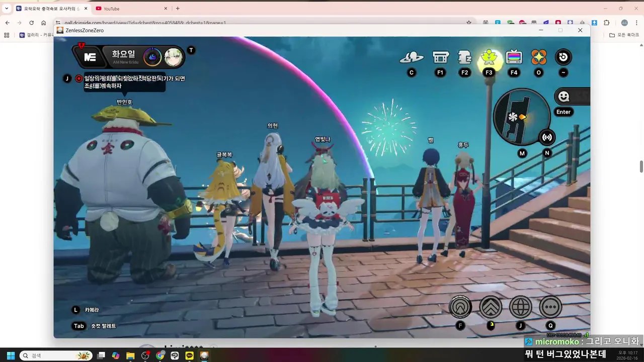644x362 pixels.
Task: Open the rainbow TV icon above key F4
Action: [x=514, y=57]
